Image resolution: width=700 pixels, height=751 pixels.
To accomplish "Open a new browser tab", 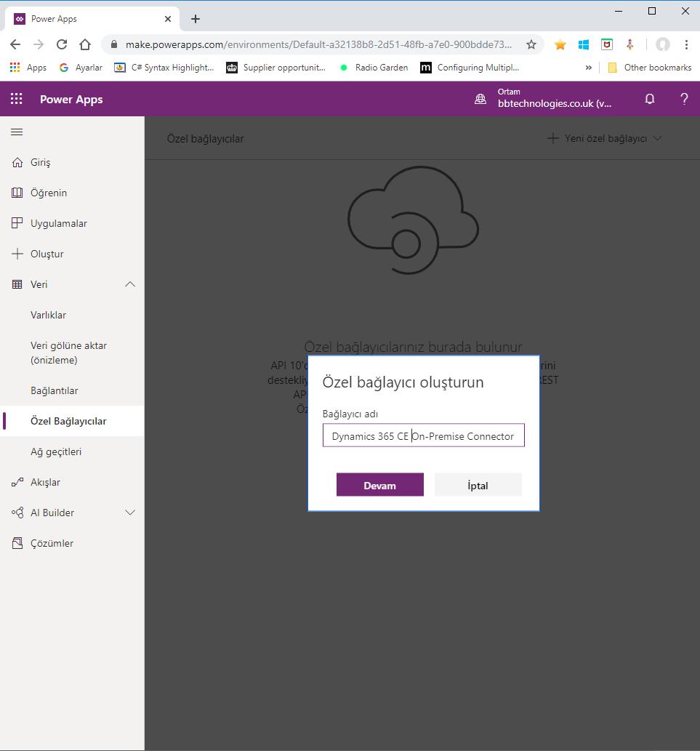I will (x=196, y=19).
